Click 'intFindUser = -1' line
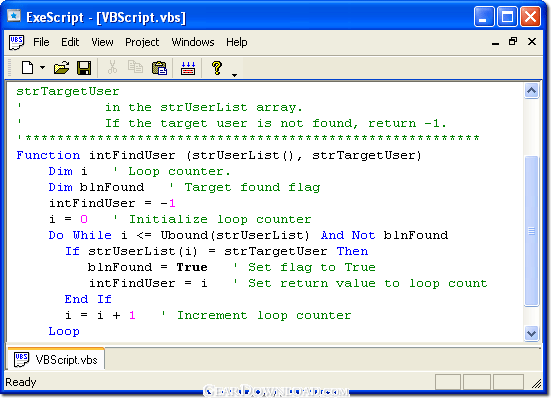This screenshot has width=552, height=399. click(x=112, y=203)
